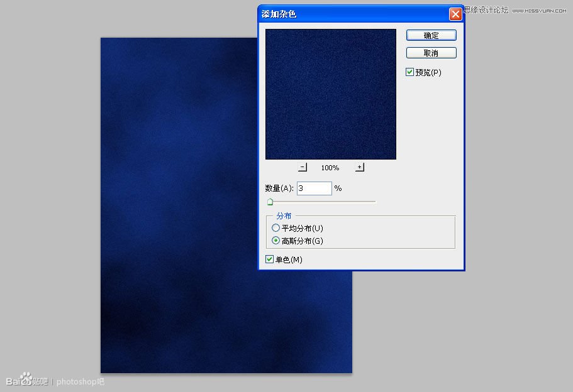Click the 数量 amount input field showing 3
The image size is (573, 392).
314,188
